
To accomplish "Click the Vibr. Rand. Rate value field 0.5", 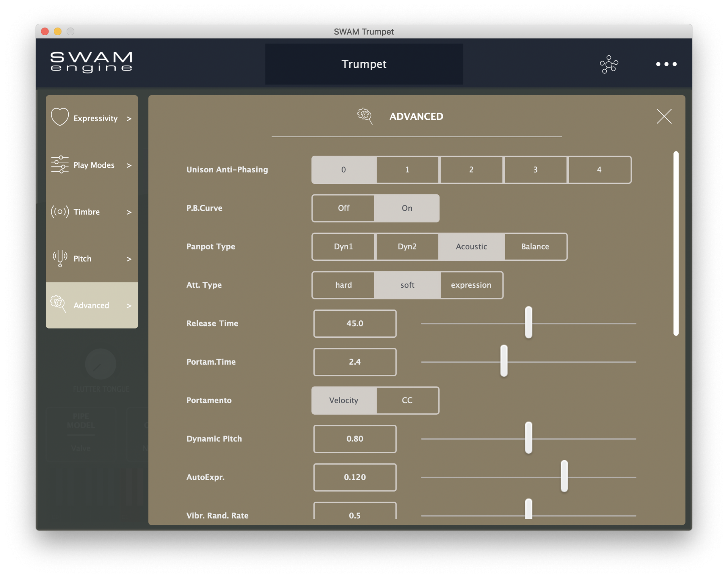I will tap(355, 511).
